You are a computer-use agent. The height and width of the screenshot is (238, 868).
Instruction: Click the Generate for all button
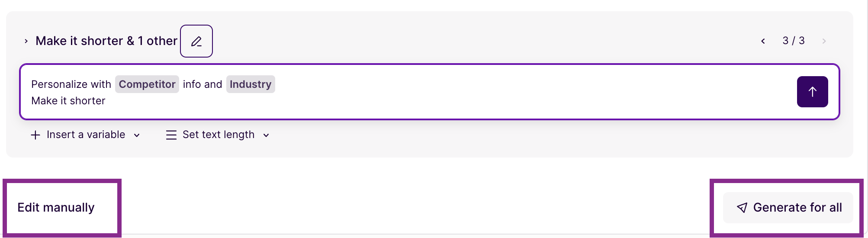coord(788,208)
